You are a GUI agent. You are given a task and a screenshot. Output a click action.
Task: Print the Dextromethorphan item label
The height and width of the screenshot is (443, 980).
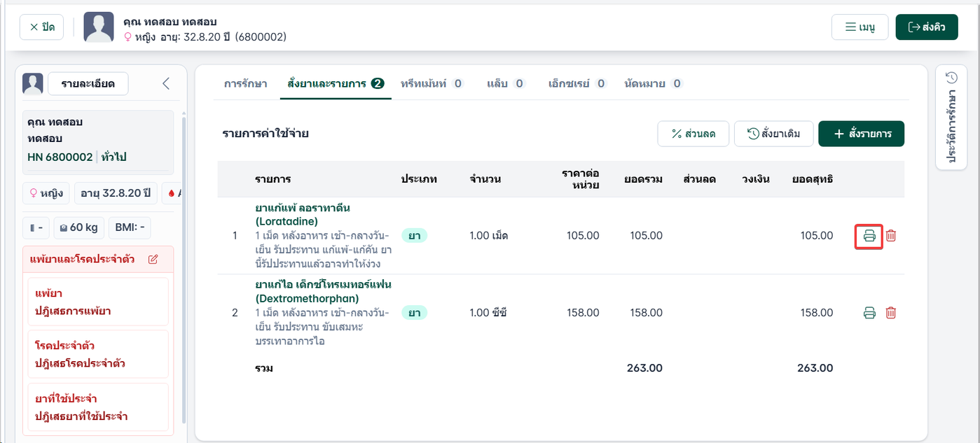coord(869,313)
